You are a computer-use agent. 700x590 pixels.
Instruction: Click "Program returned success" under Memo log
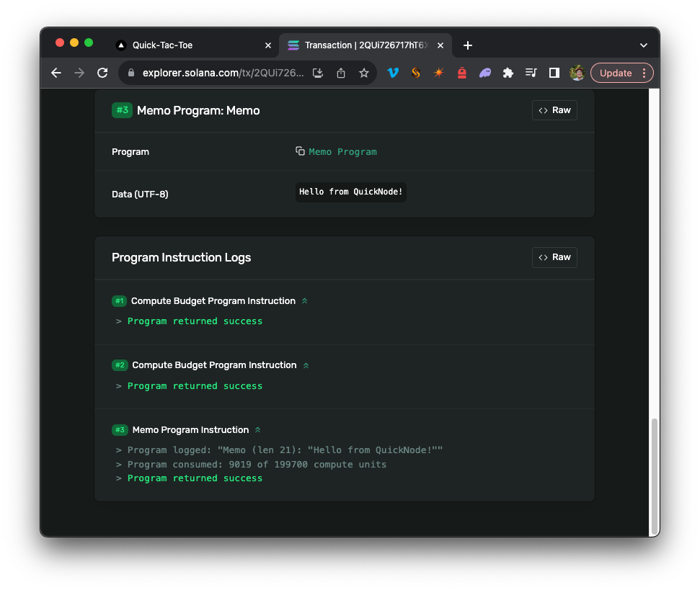coord(195,478)
